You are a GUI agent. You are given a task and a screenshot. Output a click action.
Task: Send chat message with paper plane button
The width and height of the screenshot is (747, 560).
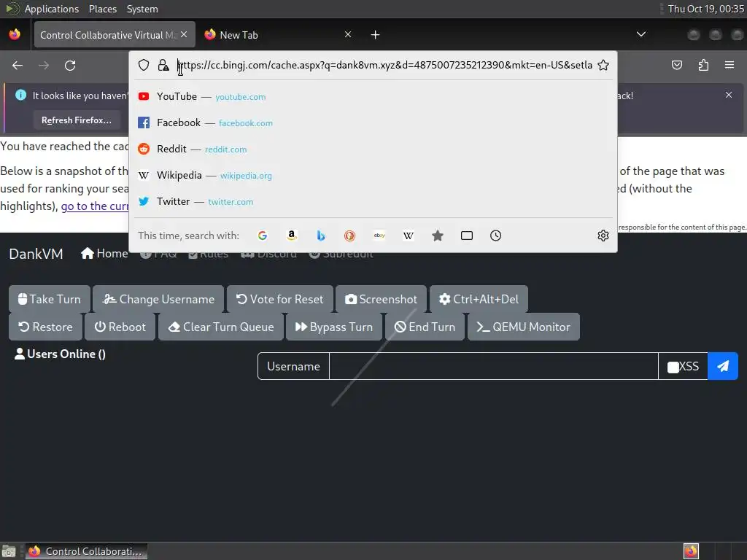(x=723, y=366)
